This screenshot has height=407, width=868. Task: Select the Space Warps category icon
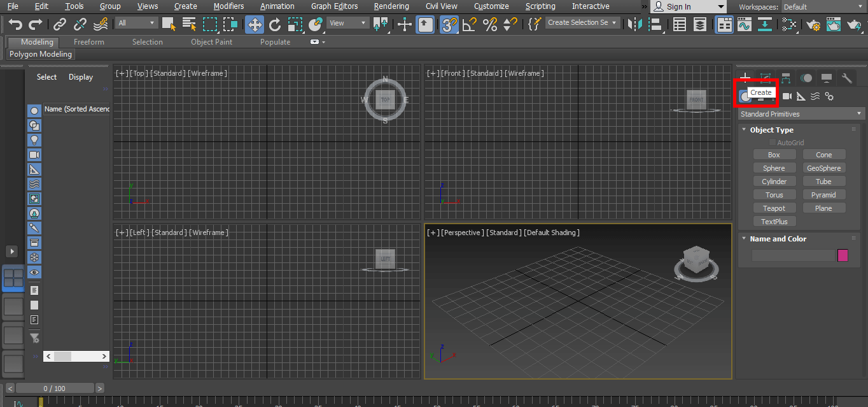pyautogui.click(x=815, y=96)
